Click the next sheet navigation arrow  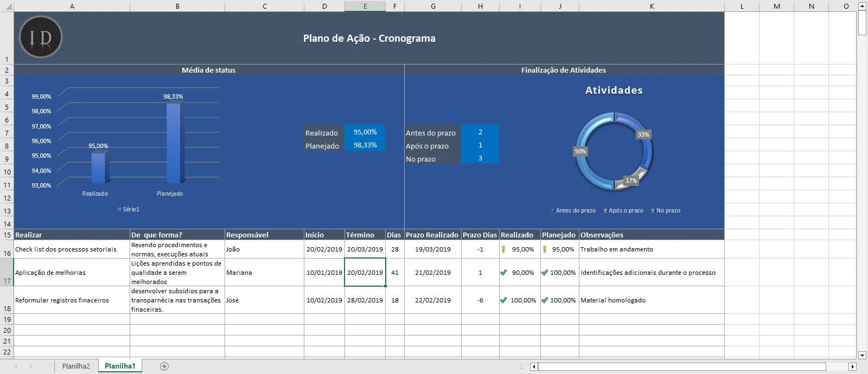[31, 366]
